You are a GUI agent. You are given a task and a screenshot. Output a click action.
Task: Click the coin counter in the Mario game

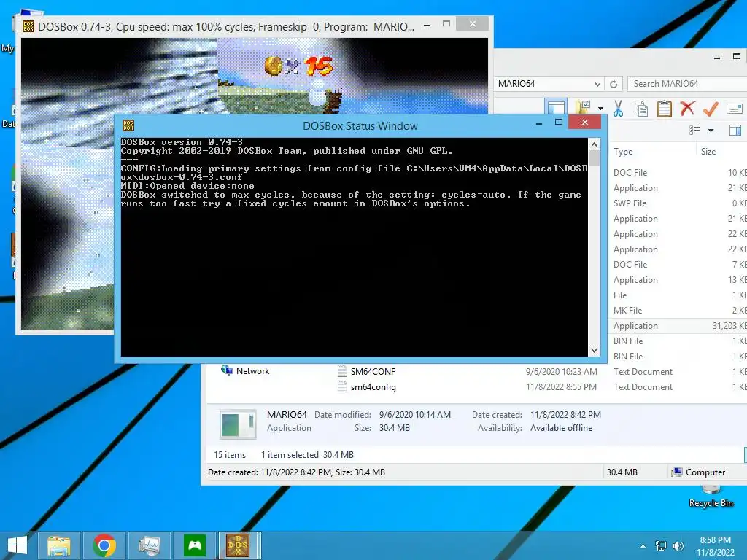(298, 66)
